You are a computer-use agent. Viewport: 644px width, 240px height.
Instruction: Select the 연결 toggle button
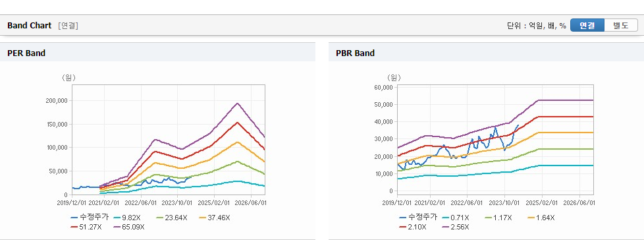(587, 26)
